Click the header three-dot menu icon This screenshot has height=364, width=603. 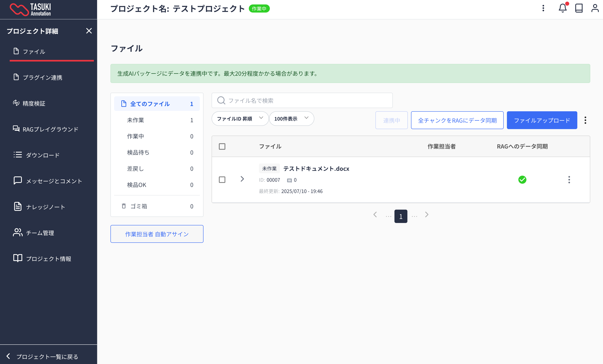pyautogui.click(x=543, y=8)
